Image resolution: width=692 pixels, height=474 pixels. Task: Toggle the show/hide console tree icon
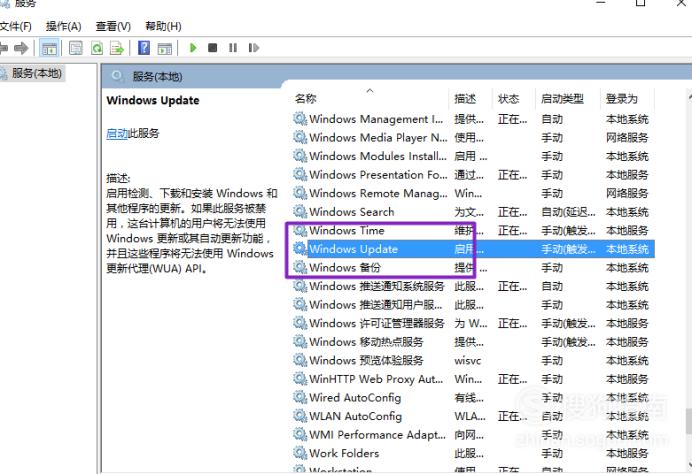pos(49,48)
